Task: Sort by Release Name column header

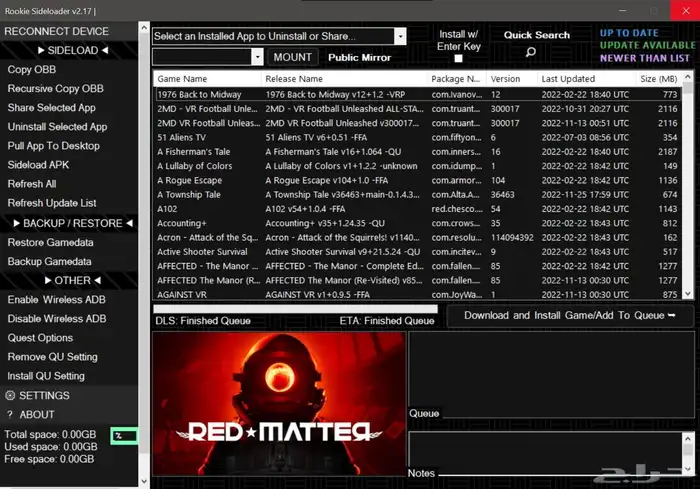Action: (x=344, y=79)
